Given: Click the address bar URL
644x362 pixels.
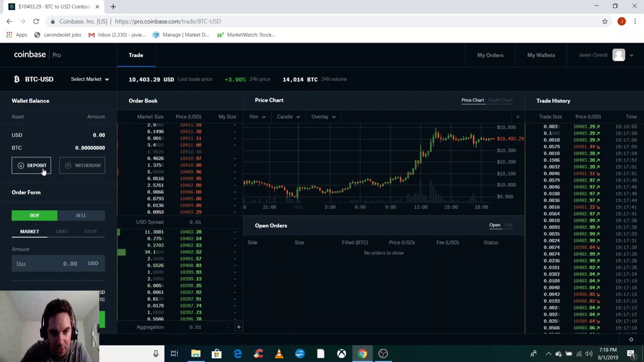Looking at the screenshot, I should click(168, 21).
